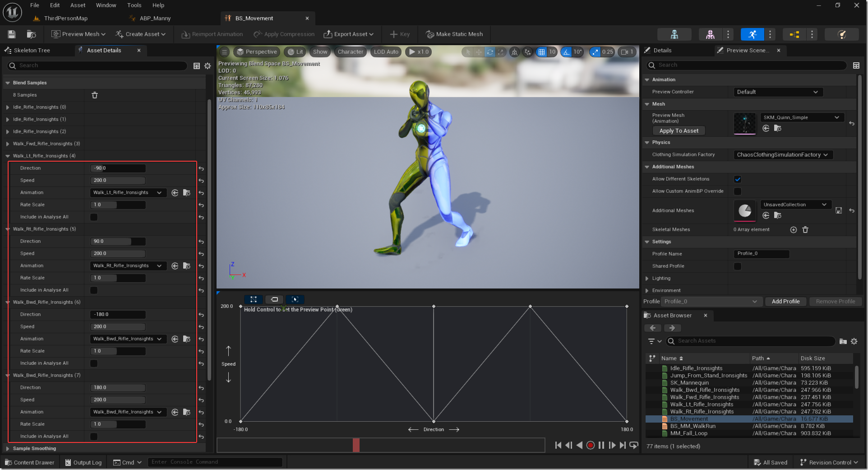Image resolution: width=868 pixels, height=470 pixels.
Task: Open the Asset menu
Action: pos(78,5)
